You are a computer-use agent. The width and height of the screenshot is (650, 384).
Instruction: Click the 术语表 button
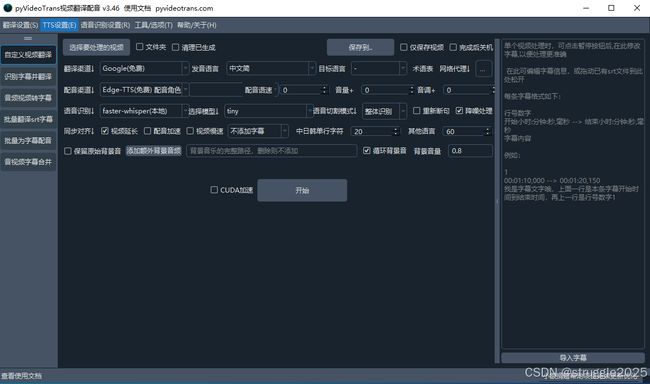(x=422, y=69)
